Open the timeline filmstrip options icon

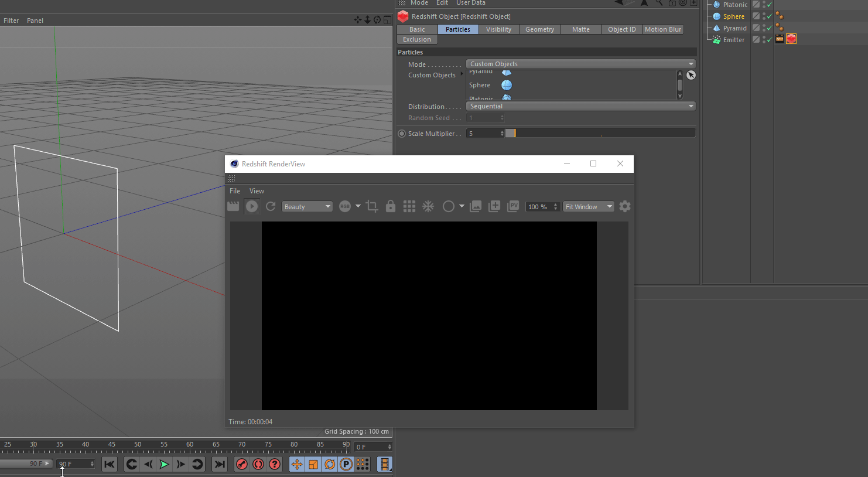[x=385, y=464]
